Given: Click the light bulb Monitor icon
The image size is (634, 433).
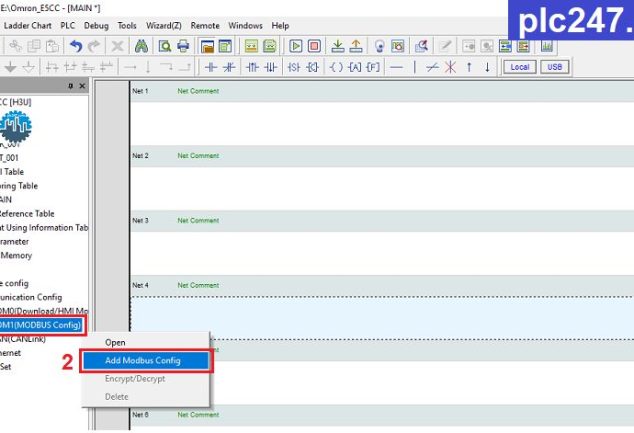Looking at the screenshot, I should pyautogui.click(x=379, y=46).
